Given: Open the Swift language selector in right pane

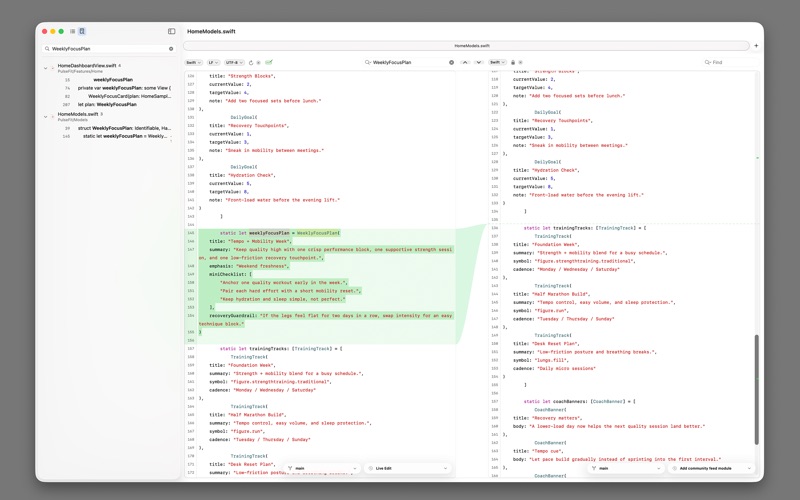Looking at the screenshot, I should pyautogui.click(x=497, y=62).
